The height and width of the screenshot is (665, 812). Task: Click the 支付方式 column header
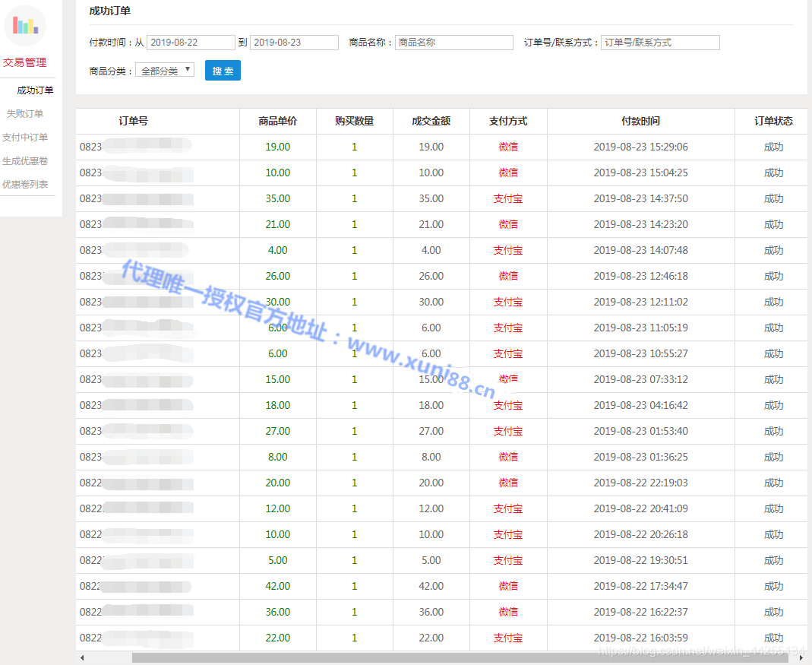tap(508, 121)
